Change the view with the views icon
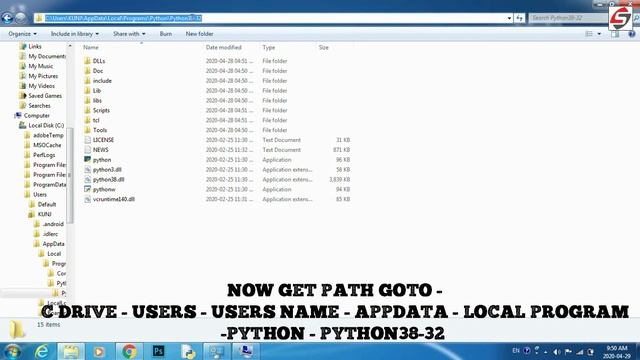Screen dimensions: 640x360 click(x=589, y=34)
